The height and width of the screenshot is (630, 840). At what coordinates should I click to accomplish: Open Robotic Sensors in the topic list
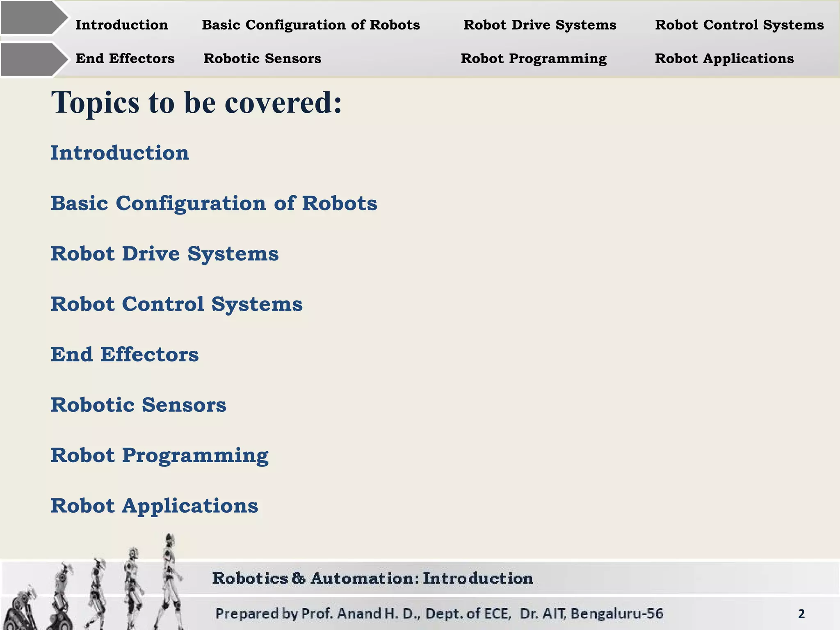coord(138,405)
